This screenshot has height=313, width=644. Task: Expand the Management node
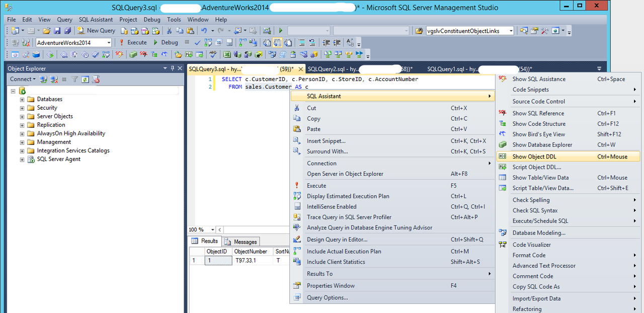click(22, 142)
